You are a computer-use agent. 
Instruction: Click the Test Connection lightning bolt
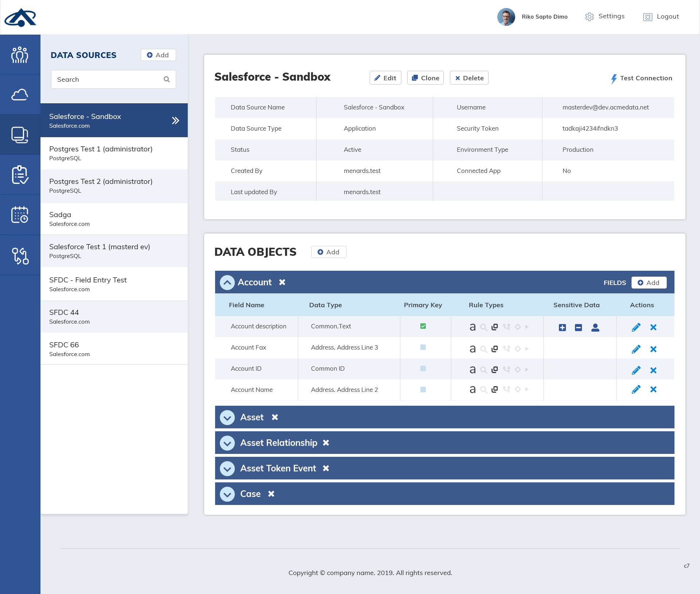coord(614,79)
